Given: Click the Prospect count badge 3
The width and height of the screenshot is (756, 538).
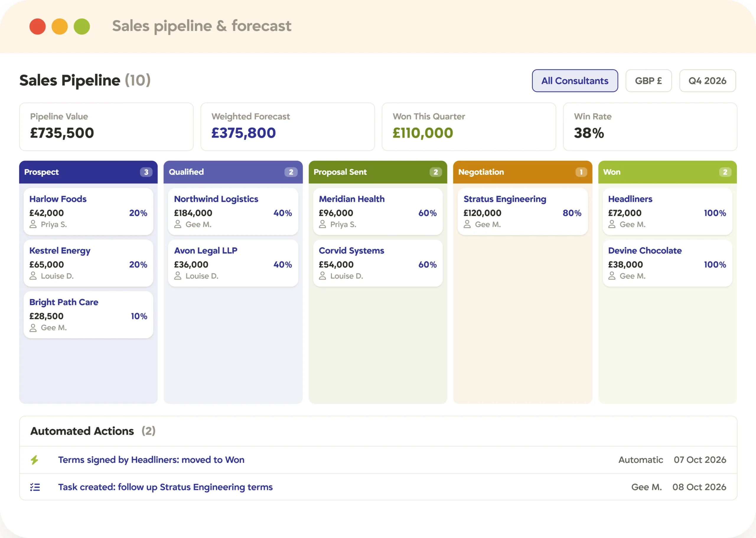Looking at the screenshot, I should pos(146,172).
